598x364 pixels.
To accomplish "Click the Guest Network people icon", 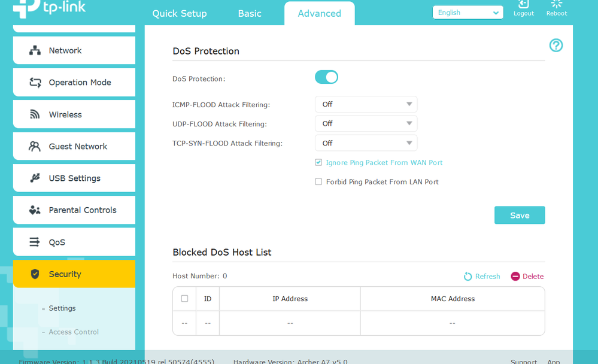I will click(x=35, y=147).
